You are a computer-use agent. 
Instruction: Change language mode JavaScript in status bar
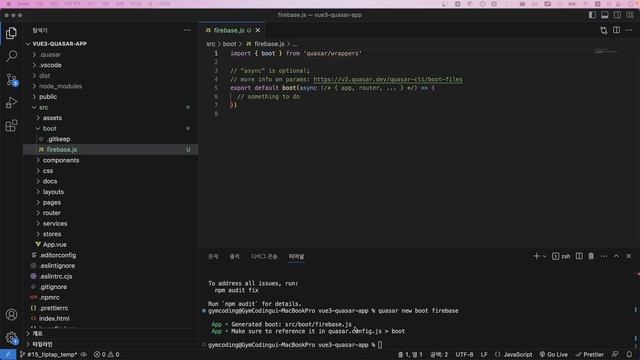click(514, 354)
